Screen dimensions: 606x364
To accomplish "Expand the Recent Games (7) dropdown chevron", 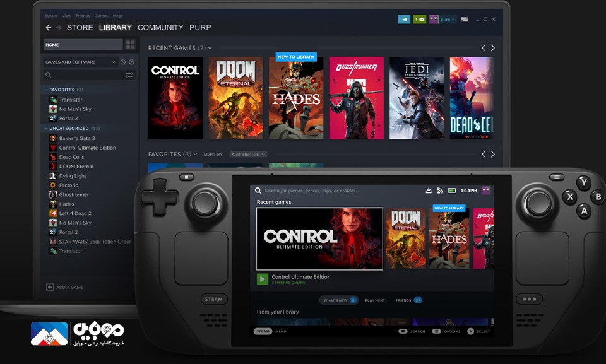I will pyautogui.click(x=210, y=48).
